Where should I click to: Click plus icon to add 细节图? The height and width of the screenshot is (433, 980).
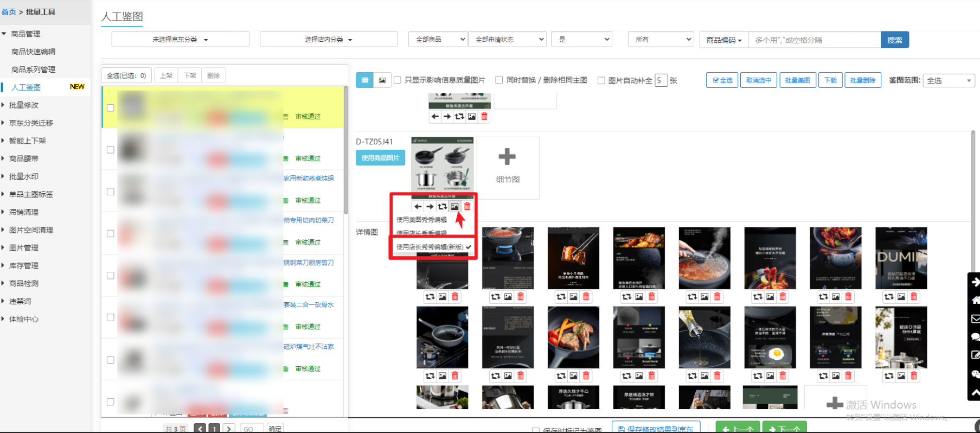507,157
